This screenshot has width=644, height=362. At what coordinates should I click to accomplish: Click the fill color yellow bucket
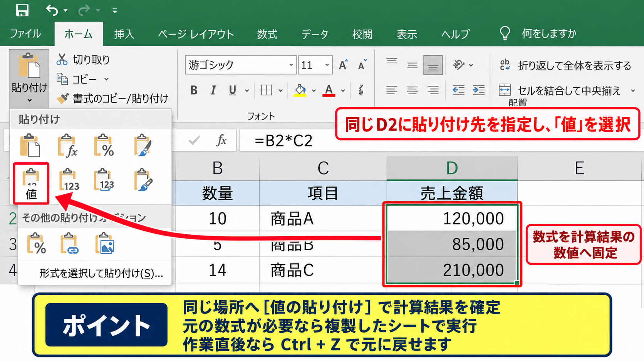pyautogui.click(x=300, y=91)
